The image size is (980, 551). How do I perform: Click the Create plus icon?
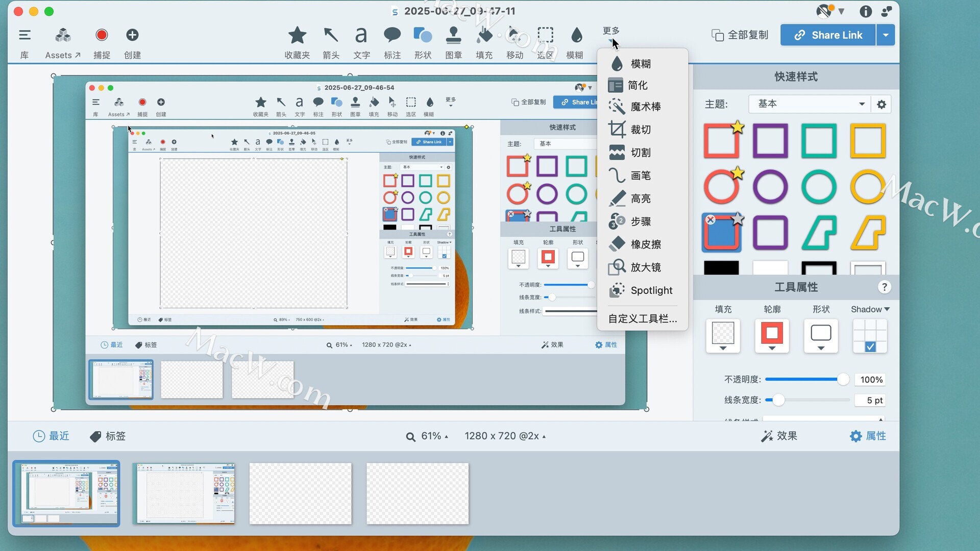click(132, 35)
